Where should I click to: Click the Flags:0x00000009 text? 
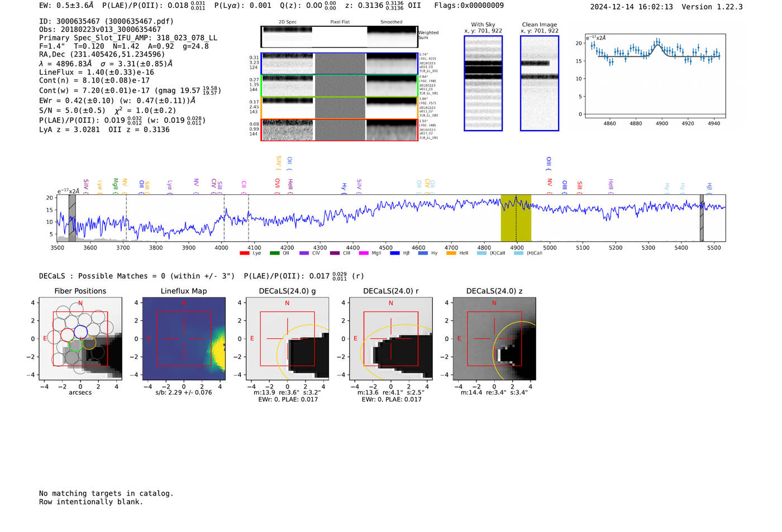pyautogui.click(x=469, y=6)
